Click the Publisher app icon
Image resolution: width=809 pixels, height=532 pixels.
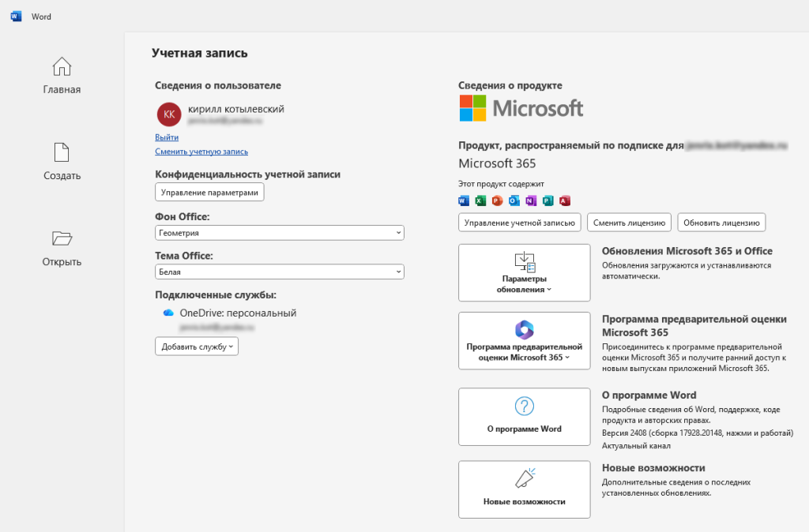click(x=548, y=201)
